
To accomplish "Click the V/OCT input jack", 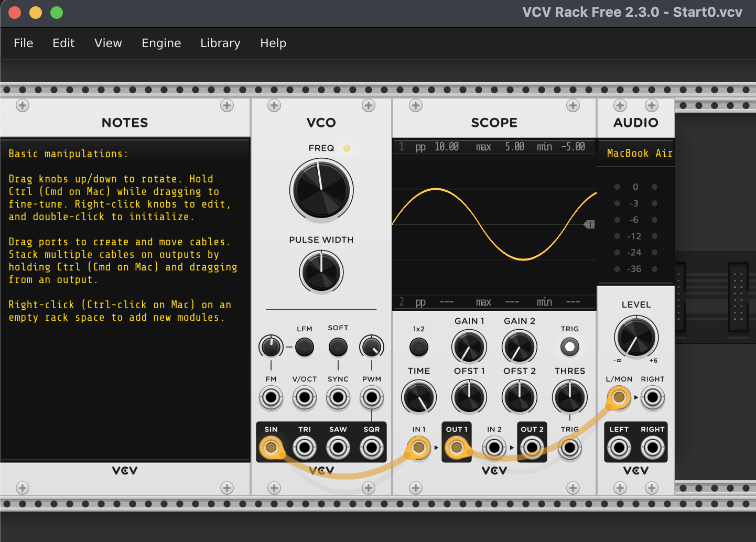I will pyautogui.click(x=305, y=398).
